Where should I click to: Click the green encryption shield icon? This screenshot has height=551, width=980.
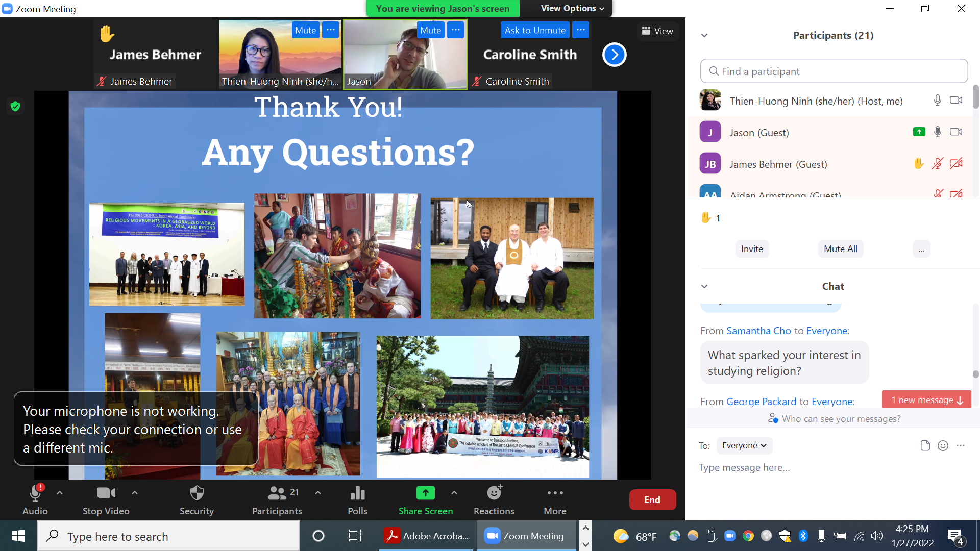[x=15, y=106]
